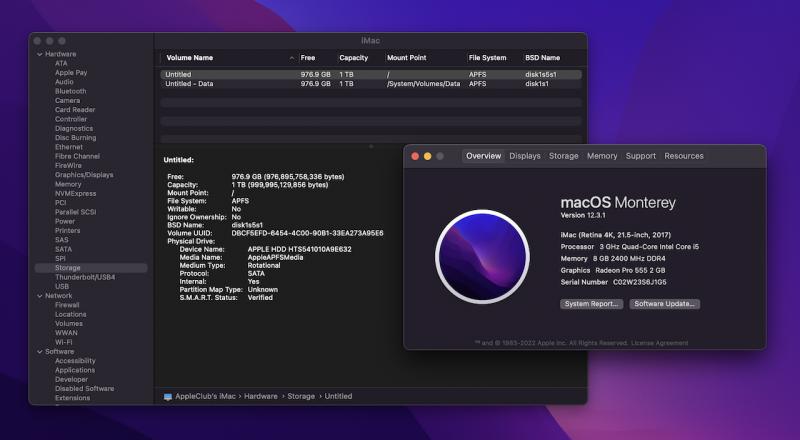
Task: Open Firewall under Network
Action: tap(67, 305)
